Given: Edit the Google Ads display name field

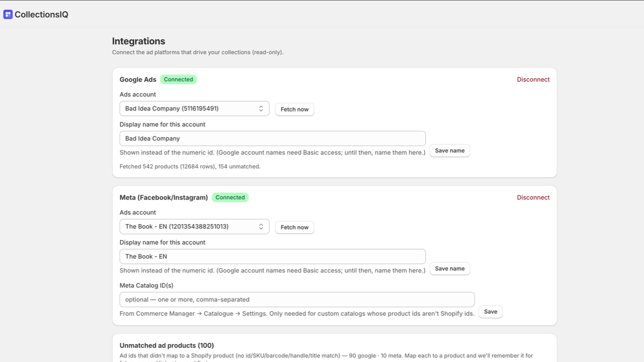Looking at the screenshot, I should click(x=272, y=138).
